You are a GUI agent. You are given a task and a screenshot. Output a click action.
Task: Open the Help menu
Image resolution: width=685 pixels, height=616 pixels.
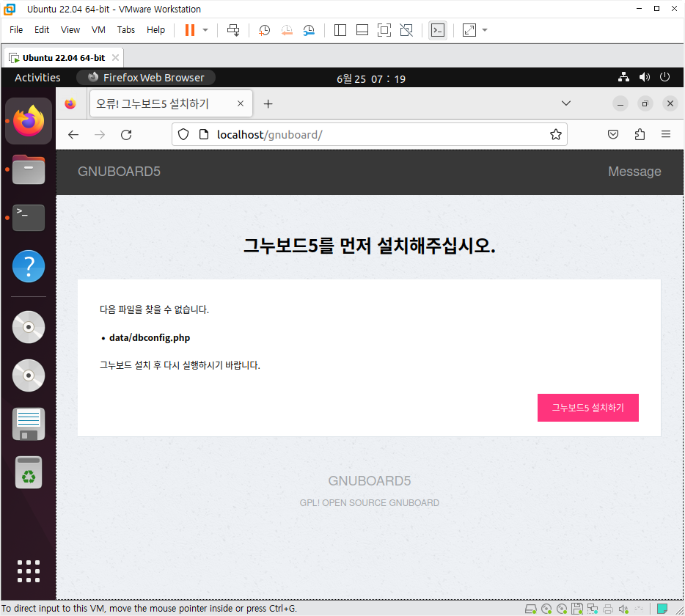click(155, 30)
